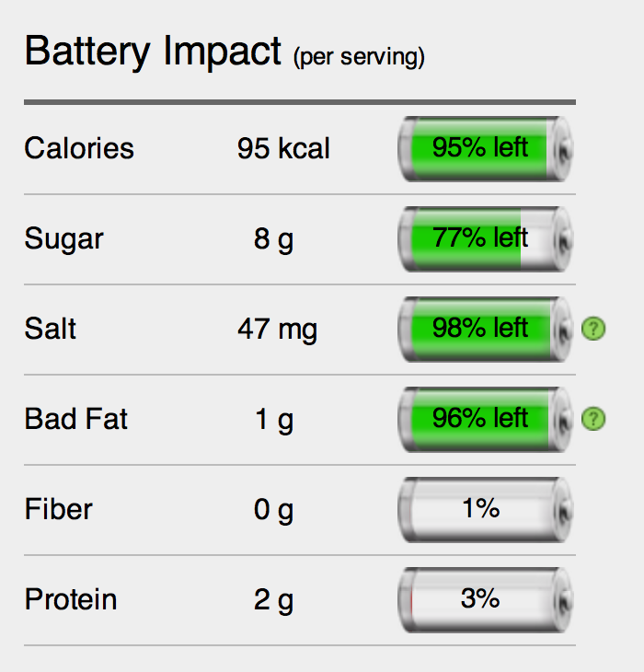Click the 95 kcal value
Image resolution: width=644 pixels, height=672 pixels.
pos(283,148)
